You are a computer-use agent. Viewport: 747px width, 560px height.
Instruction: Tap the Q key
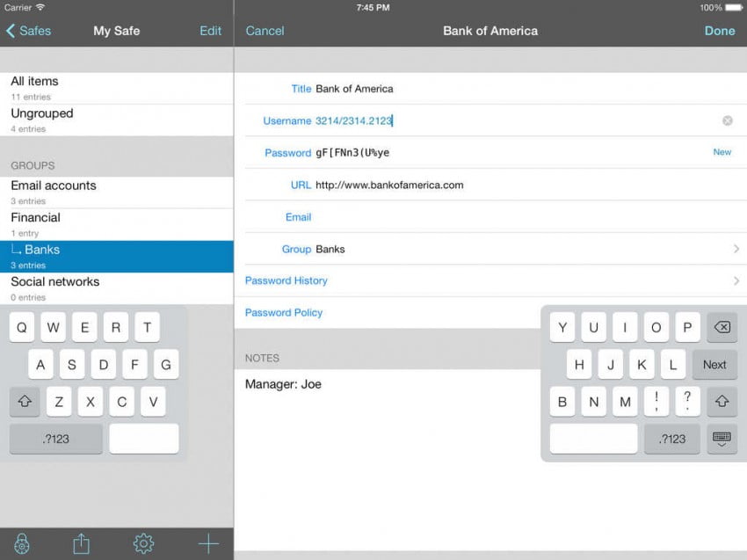(x=22, y=327)
